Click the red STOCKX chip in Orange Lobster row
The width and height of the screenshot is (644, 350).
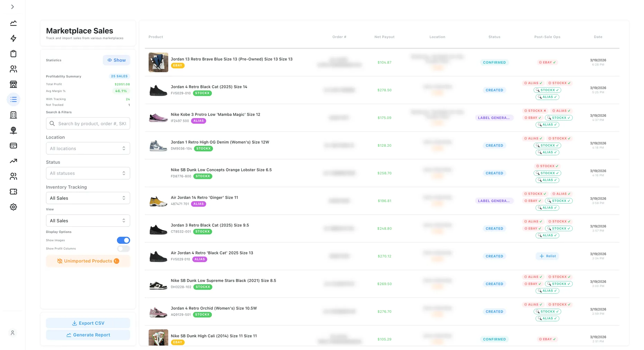[x=547, y=166]
